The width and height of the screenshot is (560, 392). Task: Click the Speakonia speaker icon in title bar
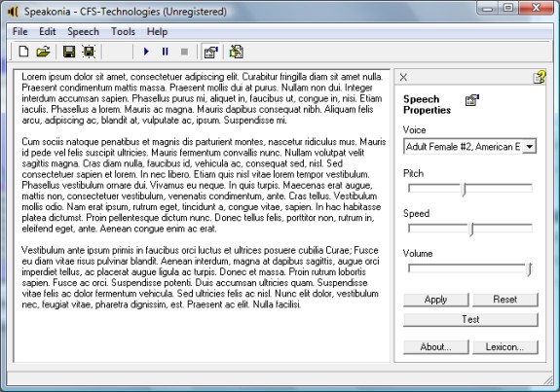pos(13,12)
